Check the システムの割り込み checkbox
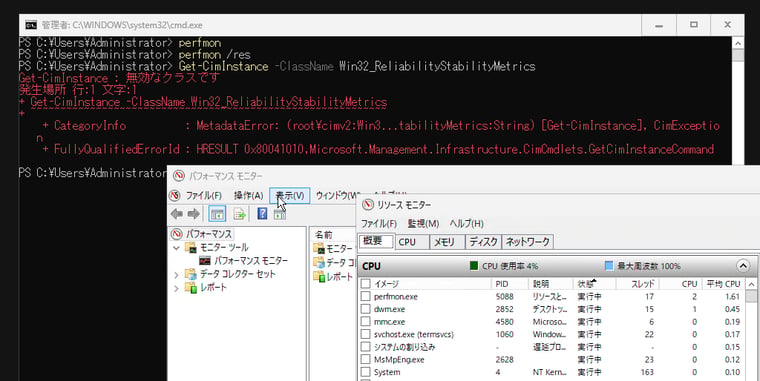Image resolution: width=760 pixels, height=381 pixels. coord(366,347)
